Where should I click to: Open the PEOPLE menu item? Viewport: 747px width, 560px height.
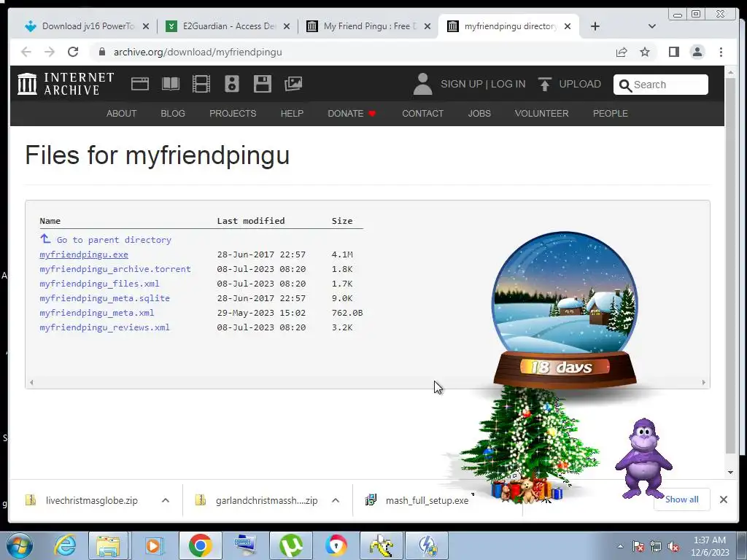[611, 113]
